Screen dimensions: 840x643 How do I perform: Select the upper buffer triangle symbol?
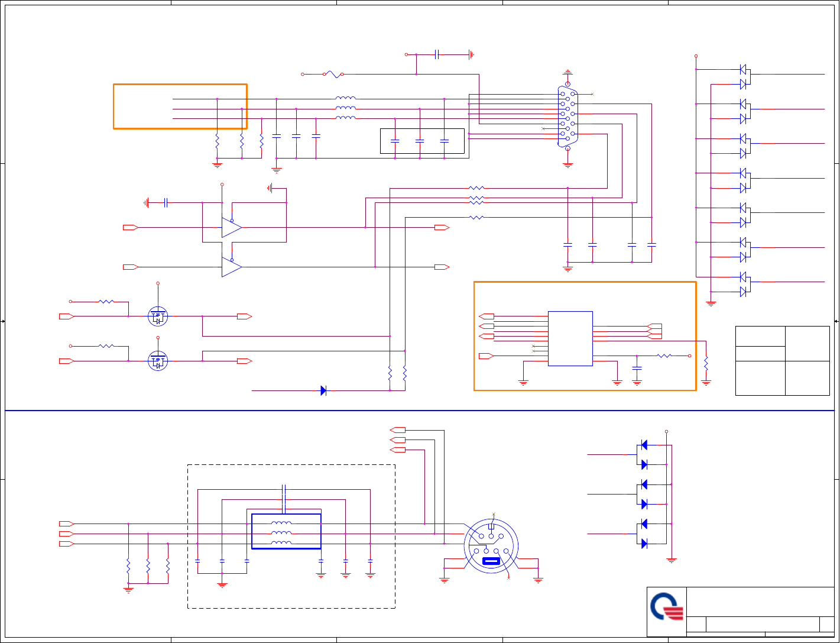(232, 227)
